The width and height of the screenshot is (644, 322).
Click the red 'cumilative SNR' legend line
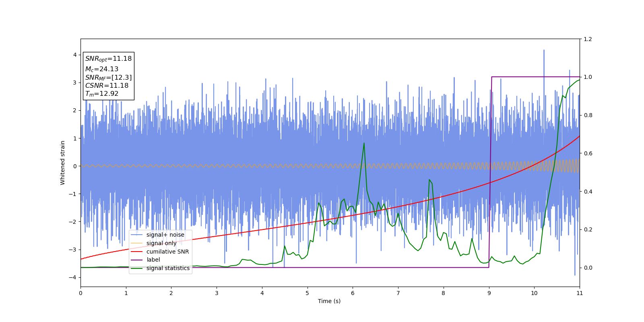pos(137,252)
